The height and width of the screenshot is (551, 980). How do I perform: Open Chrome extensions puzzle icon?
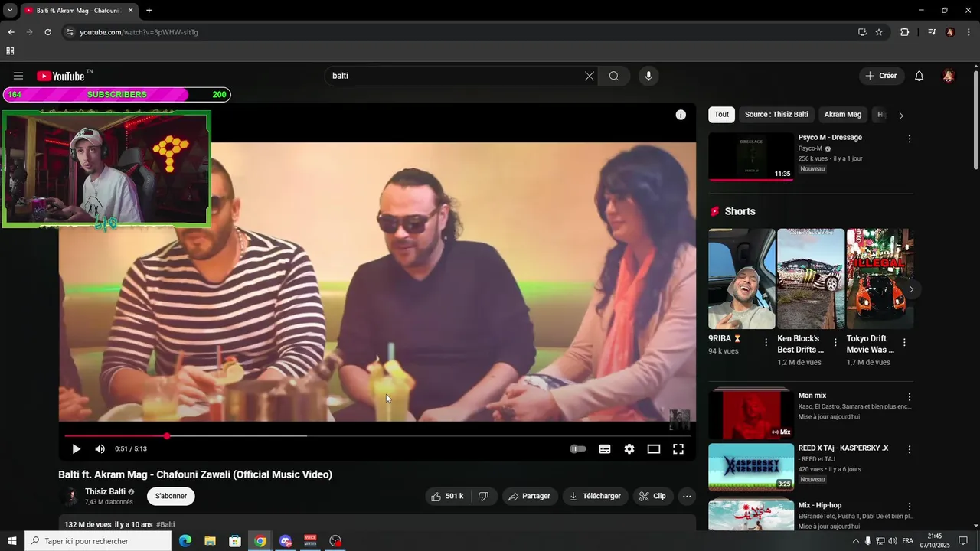pyautogui.click(x=905, y=32)
